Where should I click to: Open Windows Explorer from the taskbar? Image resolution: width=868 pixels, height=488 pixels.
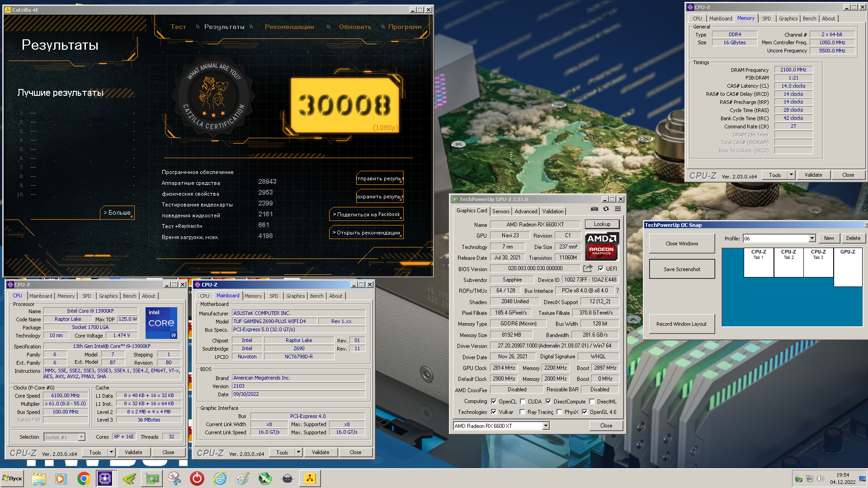point(39,479)
